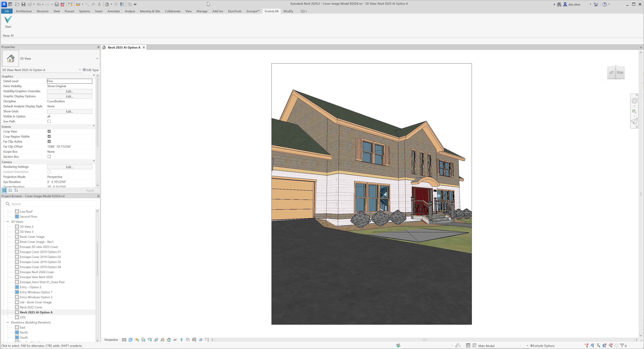Activate Temporary Hide/Isolate glasses icon
The height and width of the screenshot is (349, 644).
175,340
